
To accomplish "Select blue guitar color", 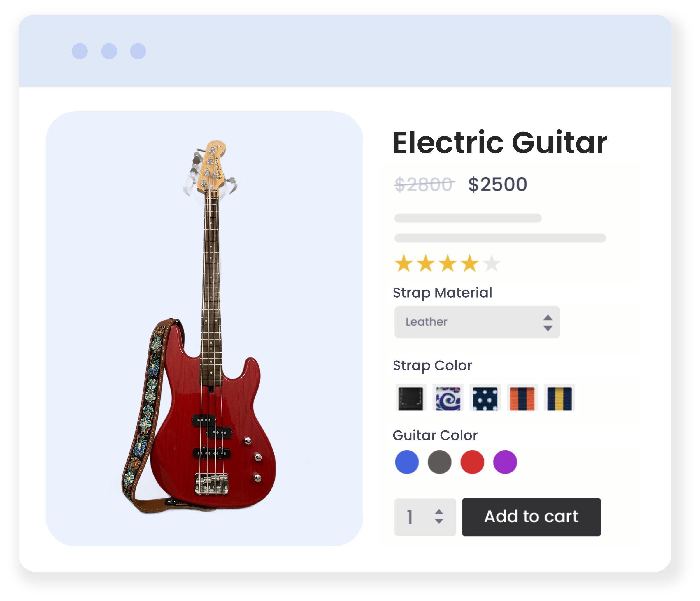I will click(407, 462).
